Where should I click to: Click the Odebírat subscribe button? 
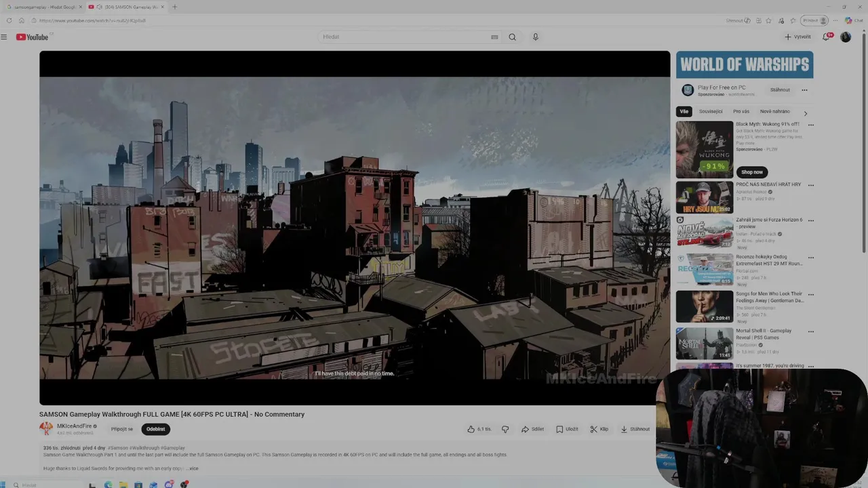coord(156,429)
